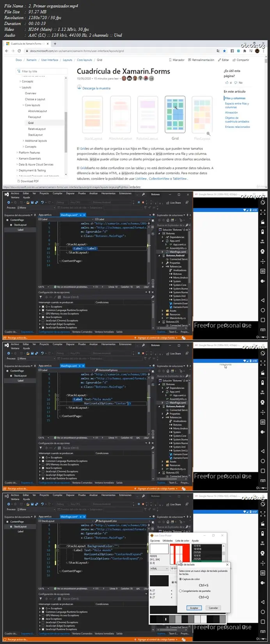This screenshot has width=270, height=644.
Task: Expand Deployment & Testing in docs sidebar
Action: pos(17,170)
